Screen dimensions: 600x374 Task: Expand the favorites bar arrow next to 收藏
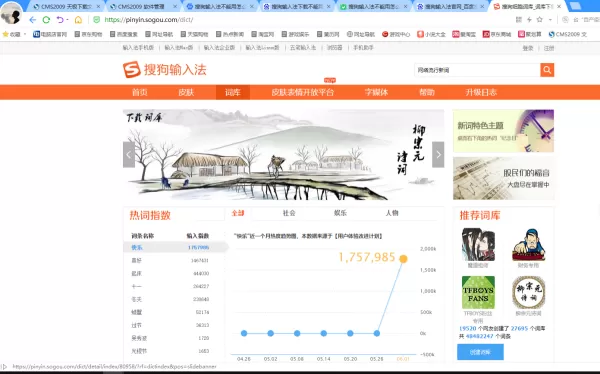pos(25,34)
